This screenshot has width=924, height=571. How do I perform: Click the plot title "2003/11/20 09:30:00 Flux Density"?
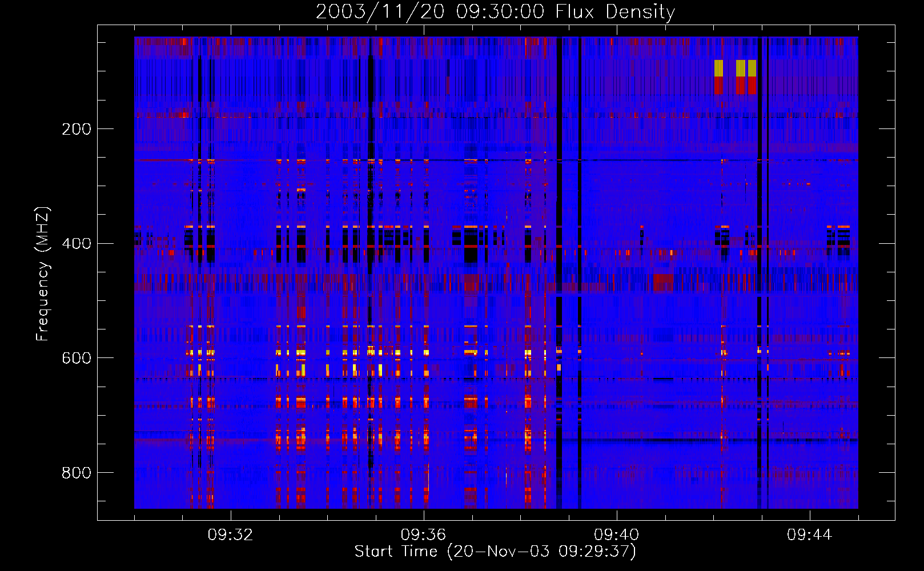click(x=495, y=11)
